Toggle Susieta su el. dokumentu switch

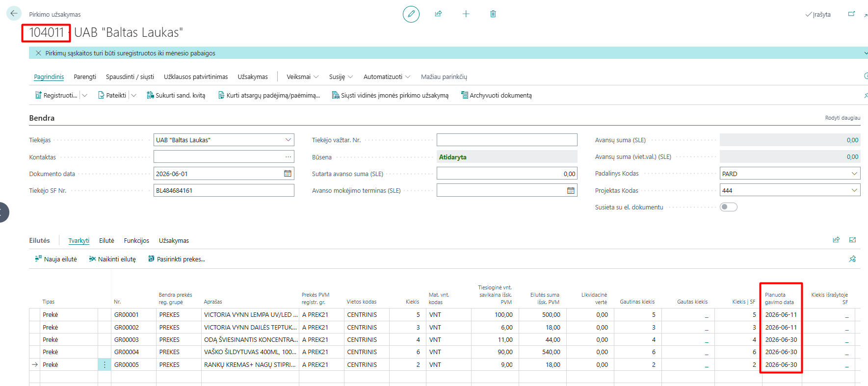point(729,207)
